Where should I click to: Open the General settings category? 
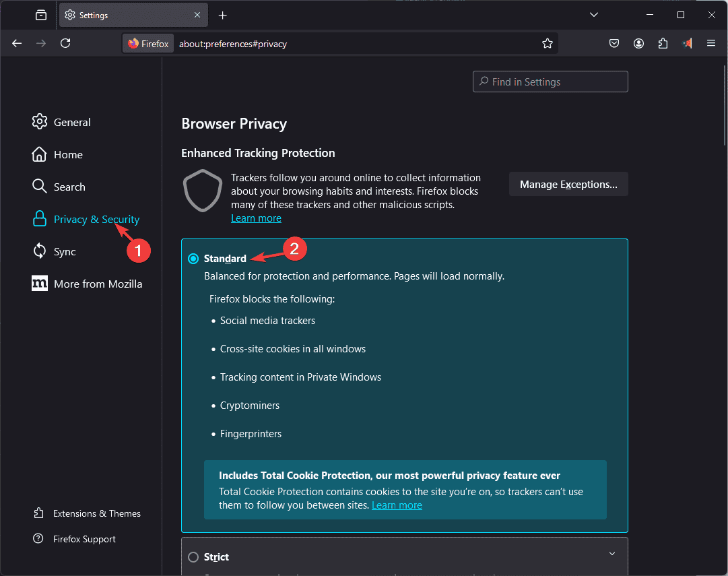pos(61,122)
